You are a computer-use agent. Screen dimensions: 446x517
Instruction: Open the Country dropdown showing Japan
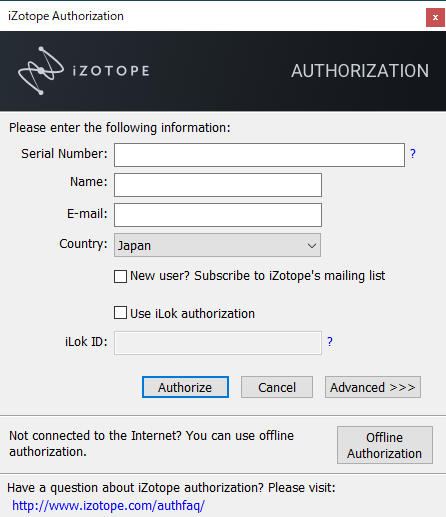coord(218,245)
